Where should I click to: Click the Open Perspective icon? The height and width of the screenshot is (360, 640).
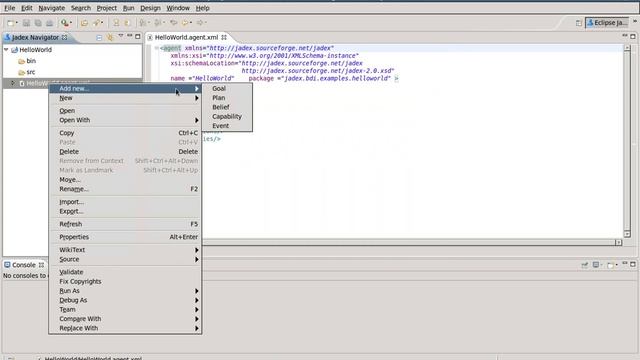578,23
